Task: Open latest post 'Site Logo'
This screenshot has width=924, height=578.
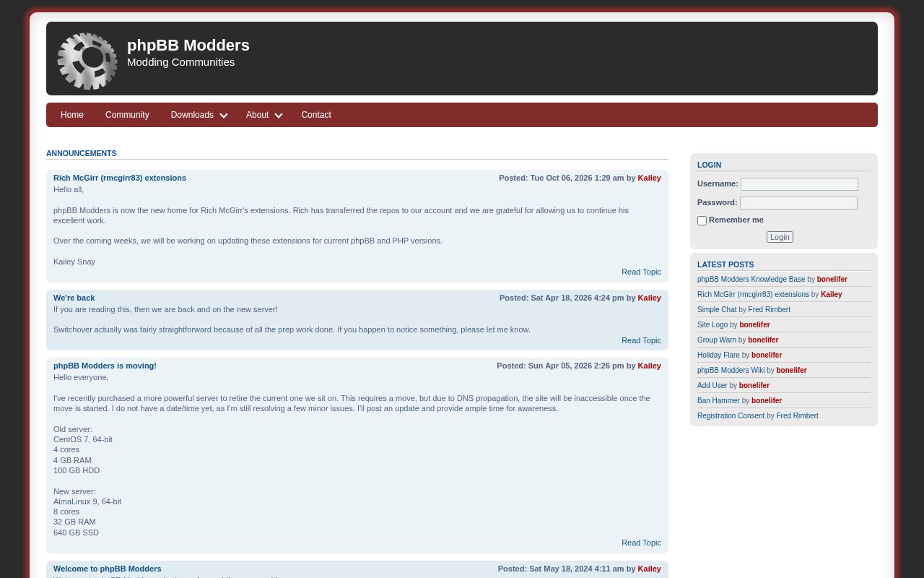Action: click(712, 325)
